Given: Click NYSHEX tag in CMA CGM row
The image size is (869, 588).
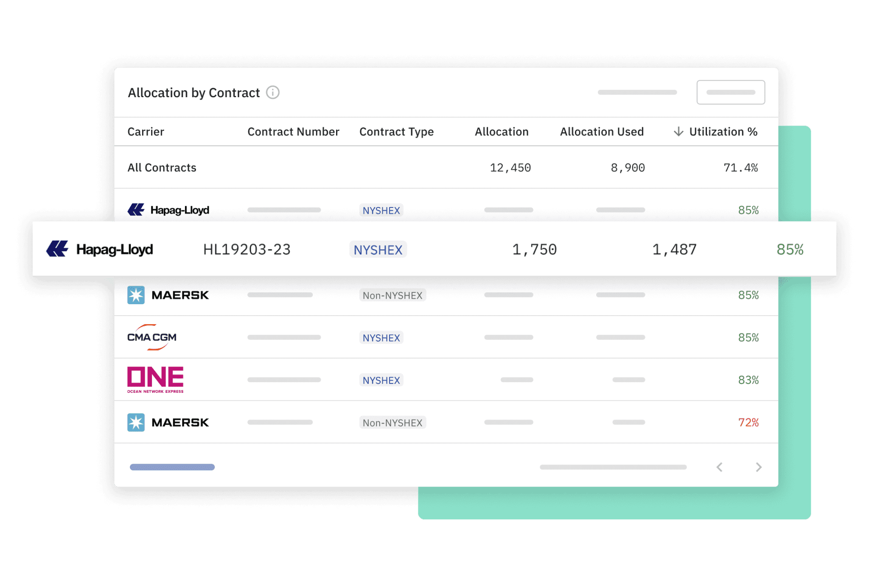Looking at the screenshot, I should [x=381, y=338].
